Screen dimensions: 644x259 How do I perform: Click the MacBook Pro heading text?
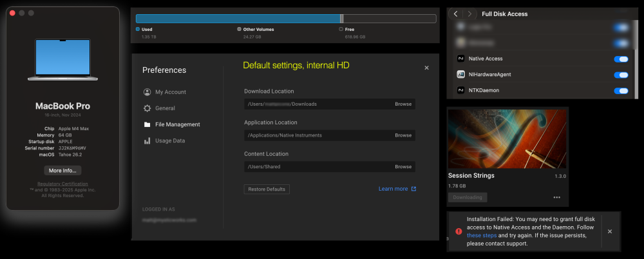(63, 106)
